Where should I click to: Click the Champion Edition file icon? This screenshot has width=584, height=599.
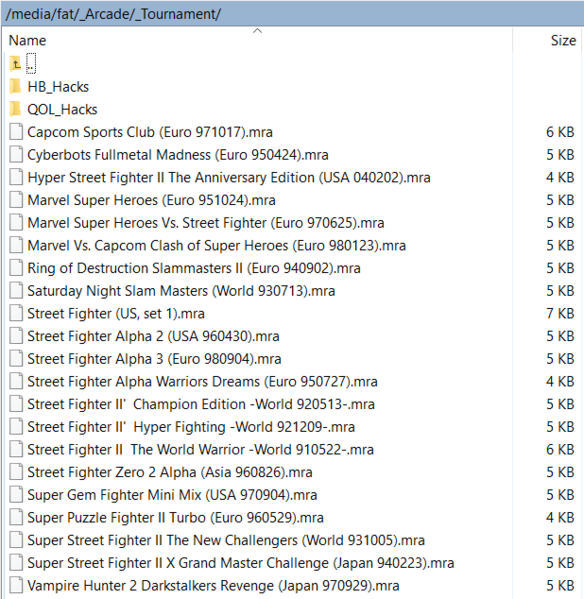[16, 404]
